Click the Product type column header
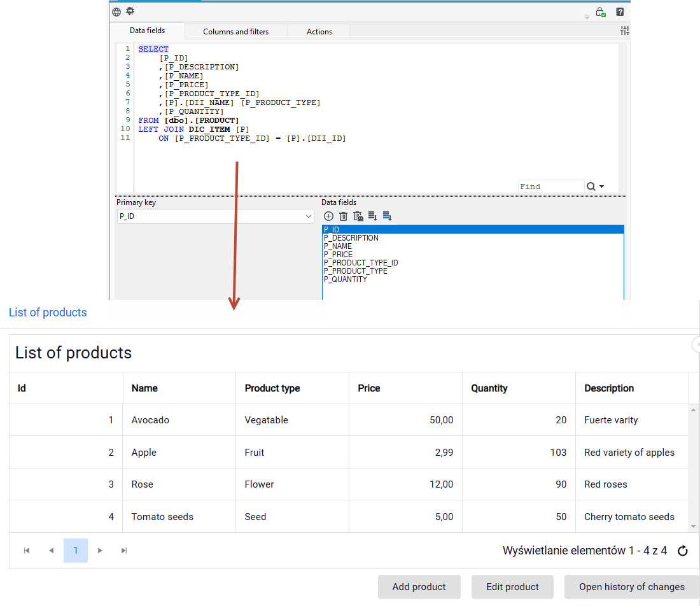The image size is (700, 606). (293, 388)
